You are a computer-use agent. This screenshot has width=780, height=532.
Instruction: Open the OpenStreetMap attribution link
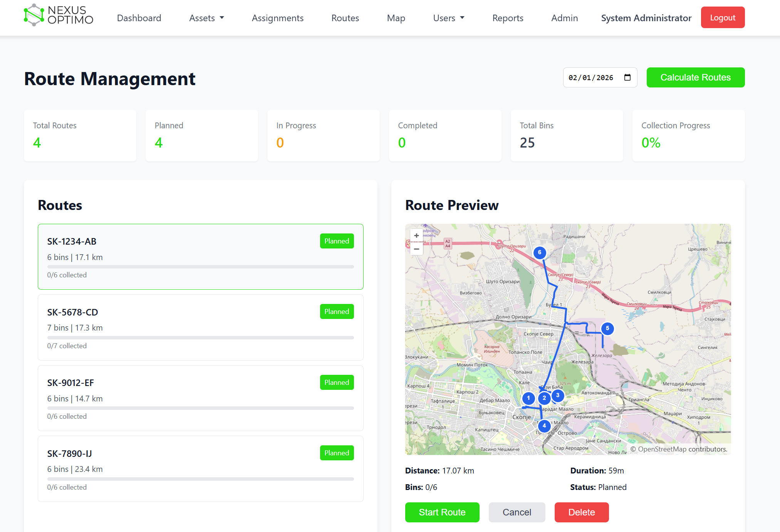pyautogui.click(x=662, y=449)
